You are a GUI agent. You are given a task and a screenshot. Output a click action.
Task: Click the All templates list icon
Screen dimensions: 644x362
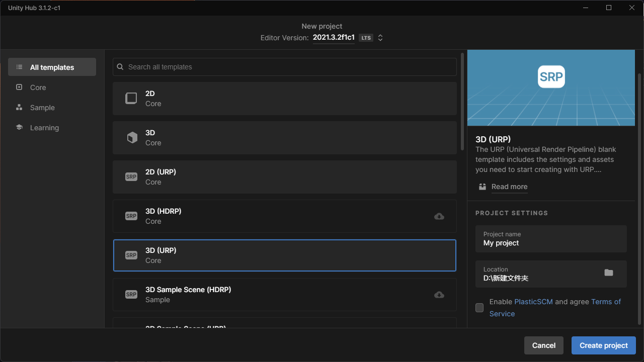coord(19,67)
